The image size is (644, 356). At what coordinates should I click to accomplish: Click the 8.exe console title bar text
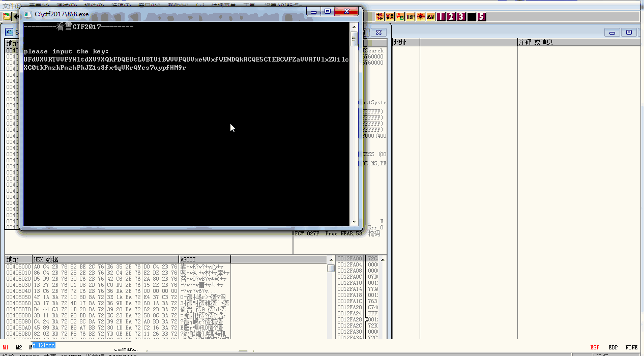[x=62, y=14]
